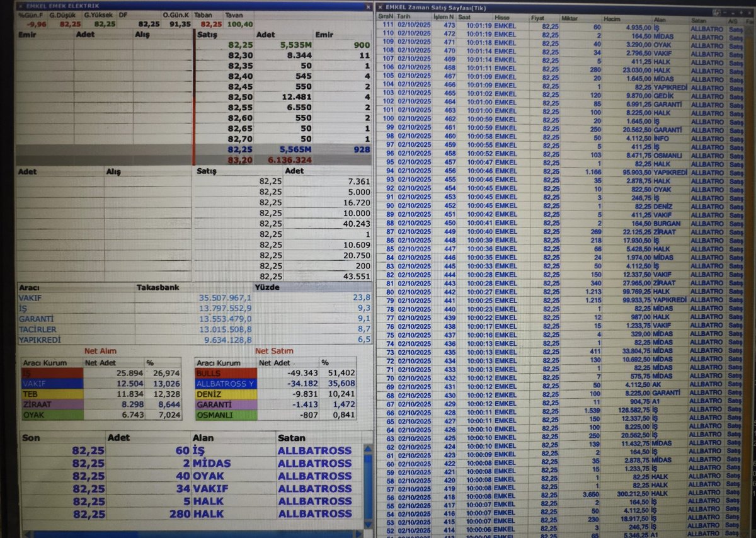This screenshot has width=756, height=538.
Task: Select the VAKIF Takasbank value 35.507.967,1
Action: pos(225,298)
